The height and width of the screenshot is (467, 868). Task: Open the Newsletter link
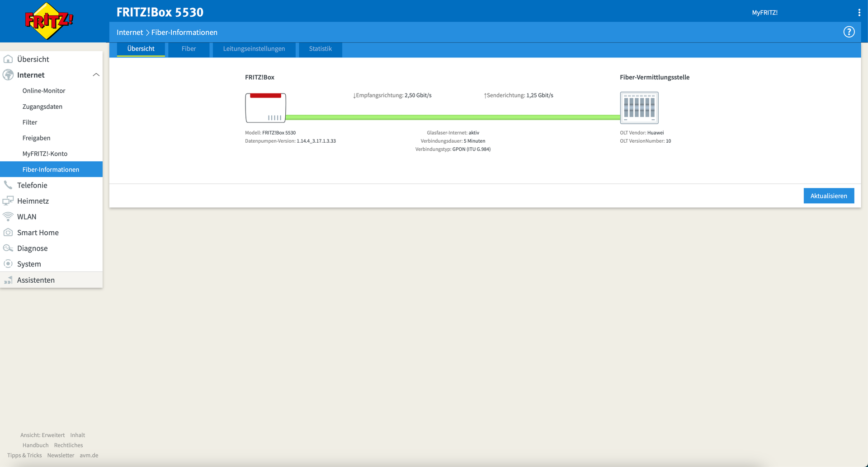coord(61,456)
